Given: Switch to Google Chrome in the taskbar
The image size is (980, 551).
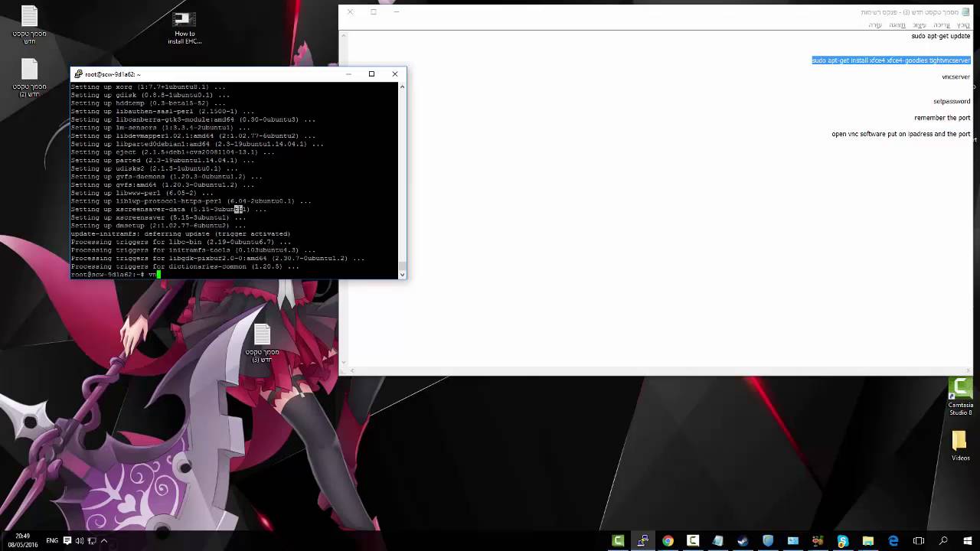Looking at the screenshot, I should [x=668, y=541].
